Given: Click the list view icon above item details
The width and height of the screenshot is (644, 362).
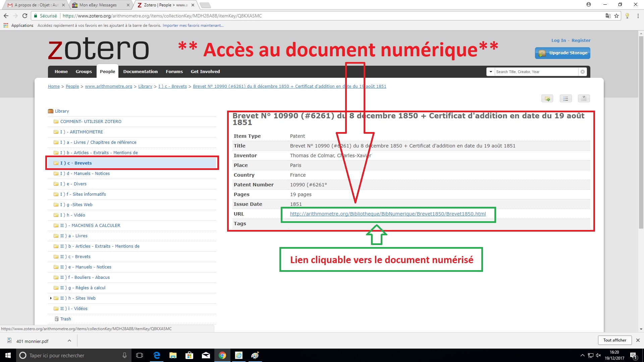Looking at the screenshot, I should 566,99.
